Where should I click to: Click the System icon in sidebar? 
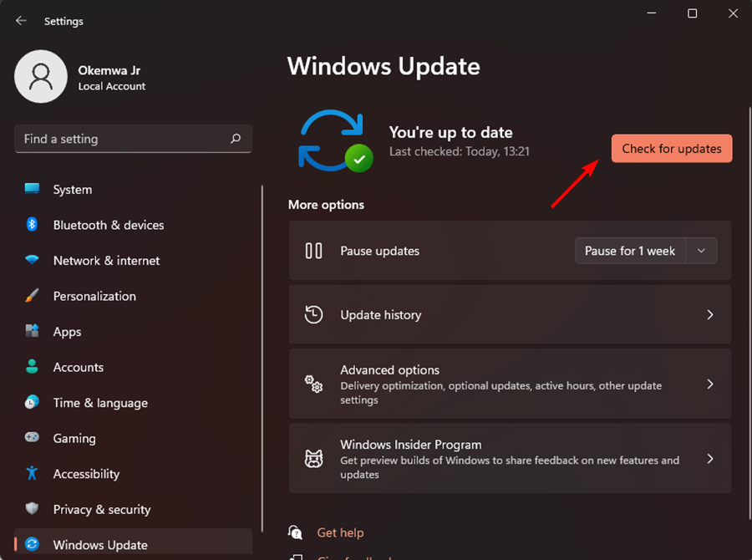tap(32, 190)
